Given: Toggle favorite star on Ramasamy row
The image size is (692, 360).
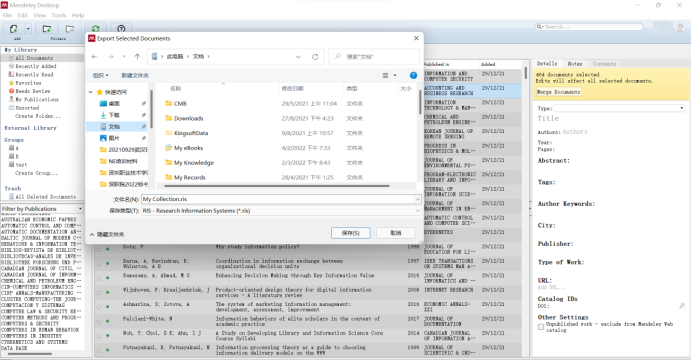Looking at the screenshot, I should (99, 278).
